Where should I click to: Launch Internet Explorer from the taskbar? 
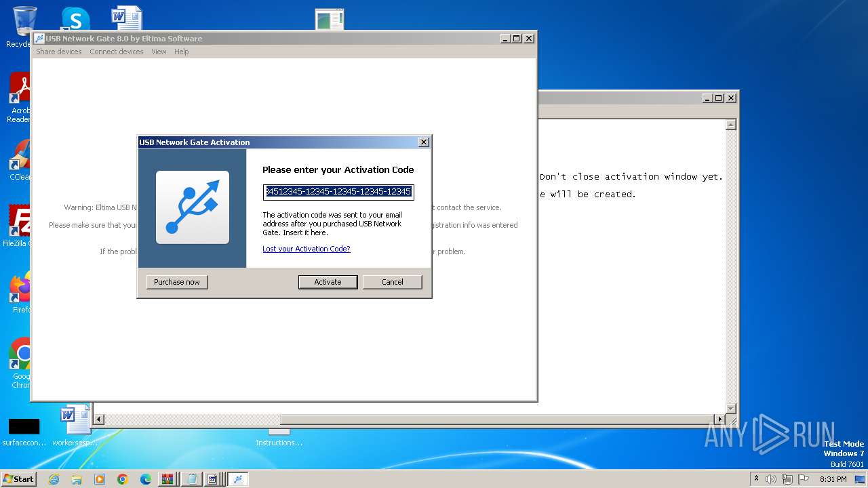[54, 479]
